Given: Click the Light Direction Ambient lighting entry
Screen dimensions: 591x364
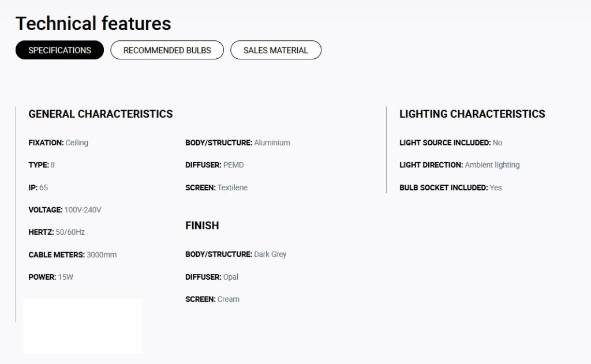Looking at the screenshot, I should [x=459, y=165].
